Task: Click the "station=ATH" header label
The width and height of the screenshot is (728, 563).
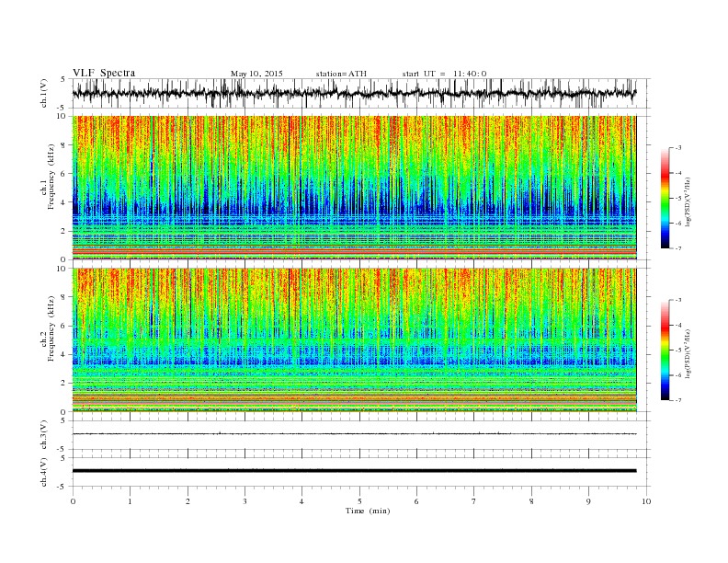Action: click(x=341, y=74)
